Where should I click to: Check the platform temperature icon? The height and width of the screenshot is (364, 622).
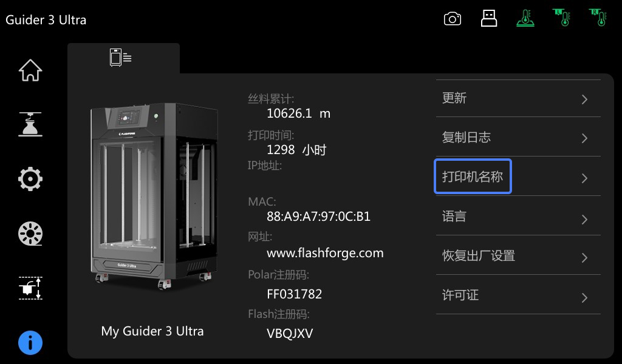tap(525, 18)
